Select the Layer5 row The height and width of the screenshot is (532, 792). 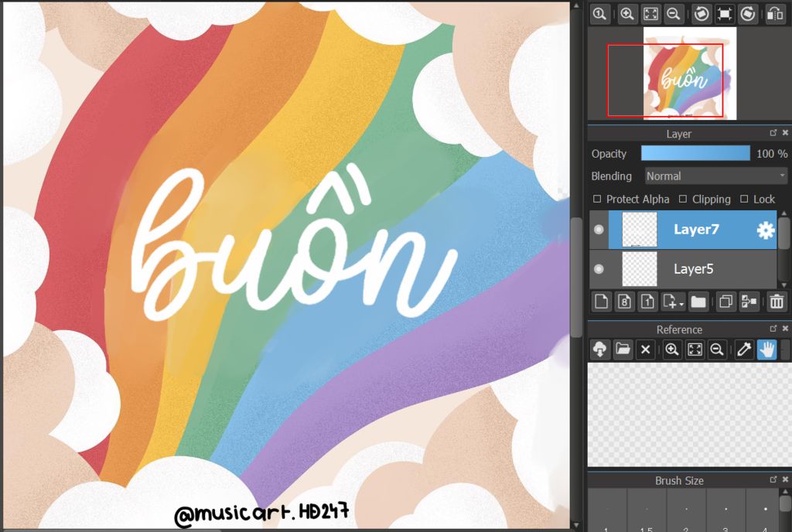683,269
